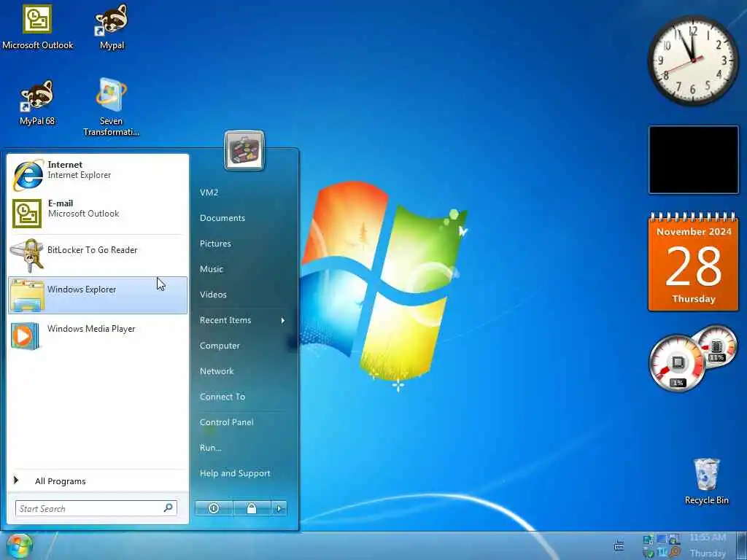Image resolution: width=747 pixels, height=560 pixels.
Task: Open E-mail Microsoft Outlook in Start menu
Action: (98, 213)
